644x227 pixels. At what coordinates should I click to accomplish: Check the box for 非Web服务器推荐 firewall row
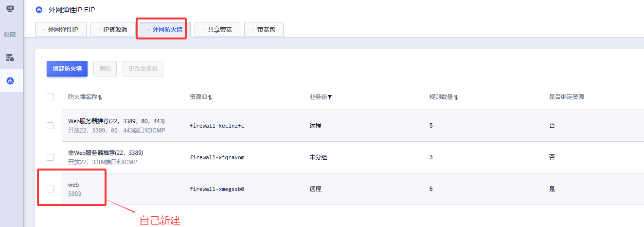click(x=50, y=157)
